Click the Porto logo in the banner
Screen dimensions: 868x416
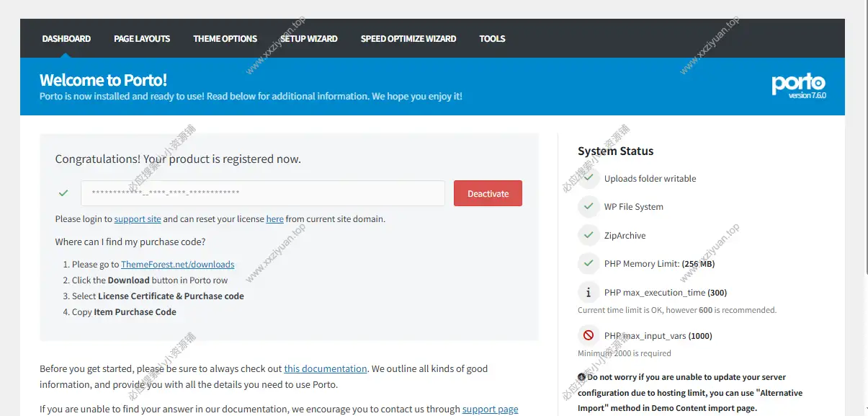(x=798, y=84)
